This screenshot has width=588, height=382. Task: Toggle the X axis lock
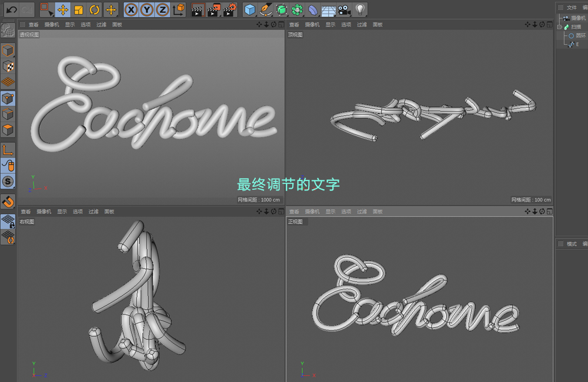pyautogui.click(x=131, y=10)
